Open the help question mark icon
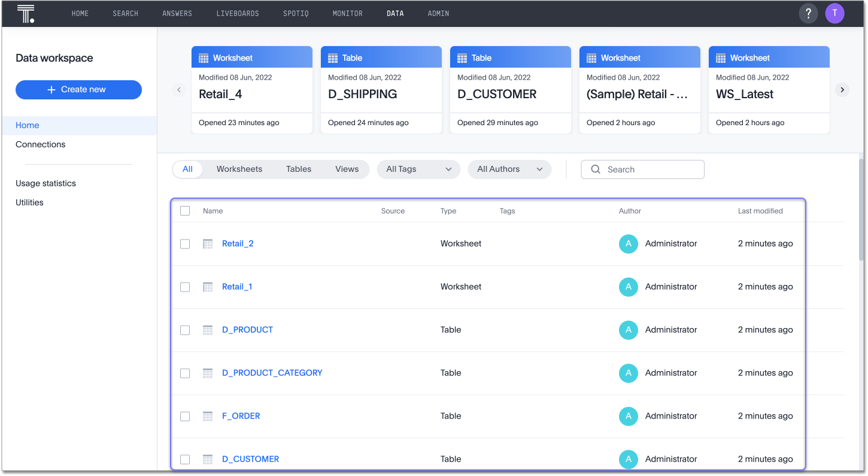This screenshot has width=868, height=476. click(808, 13)
